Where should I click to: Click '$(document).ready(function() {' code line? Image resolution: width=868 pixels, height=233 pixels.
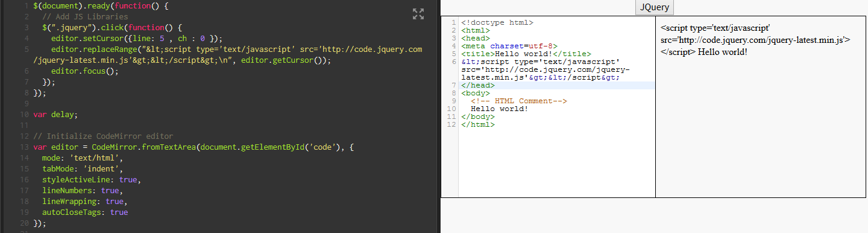[x=101, y=6]
